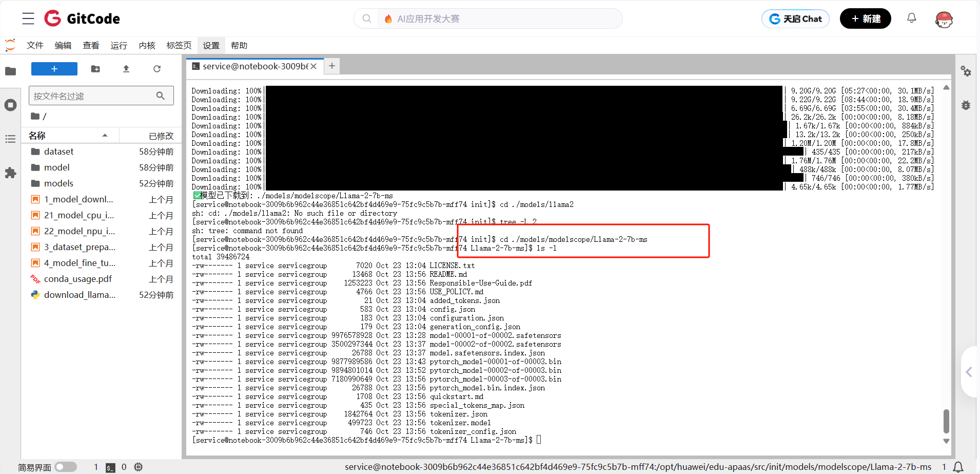Click the GitCode logo
The image size is (980, 474).
82,18
